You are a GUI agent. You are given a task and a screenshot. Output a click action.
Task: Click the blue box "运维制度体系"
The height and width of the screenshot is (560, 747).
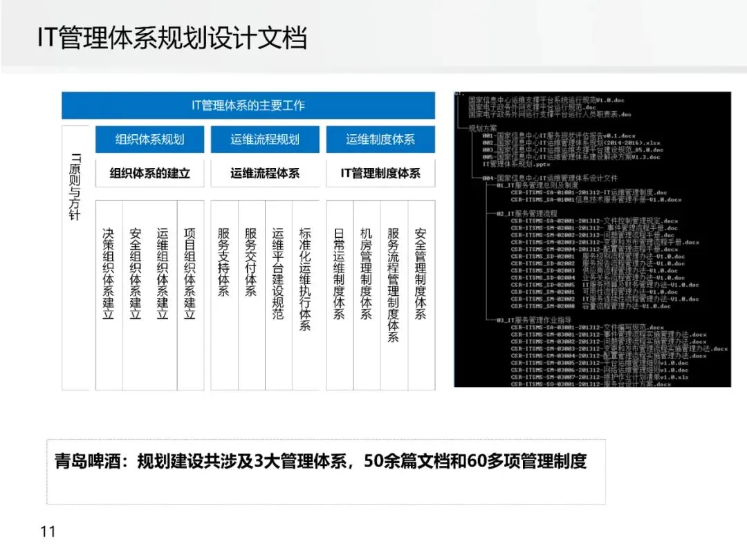tap(380, 139)
